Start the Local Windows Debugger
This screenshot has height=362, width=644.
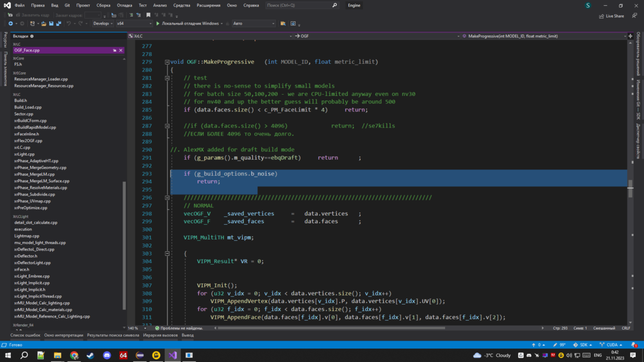[x=158, y=24]
